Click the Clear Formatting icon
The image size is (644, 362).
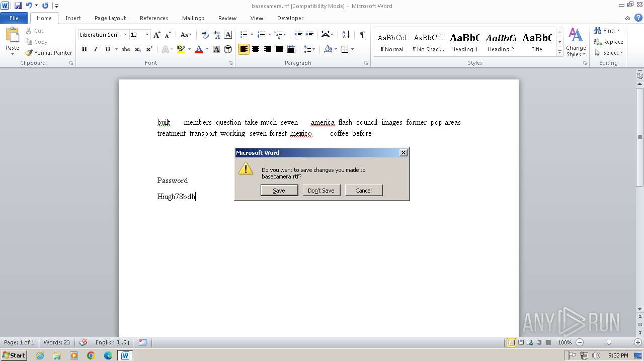(204, 35)
